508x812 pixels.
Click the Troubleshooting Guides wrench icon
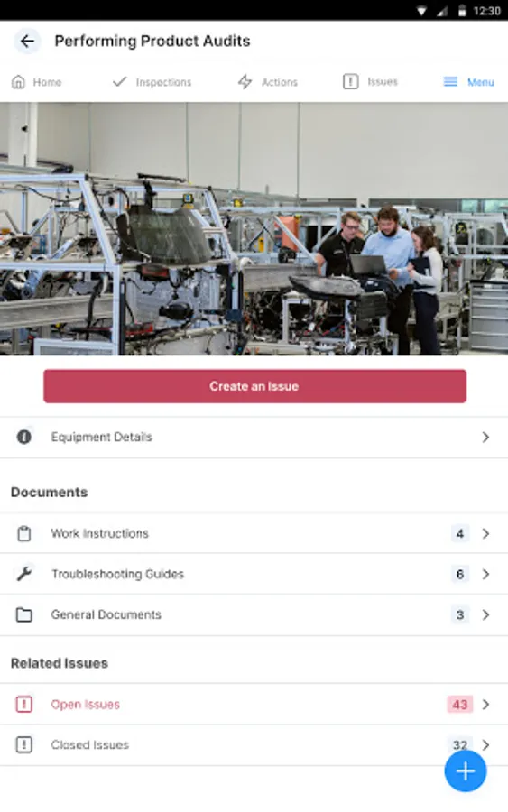click(23, 574)
